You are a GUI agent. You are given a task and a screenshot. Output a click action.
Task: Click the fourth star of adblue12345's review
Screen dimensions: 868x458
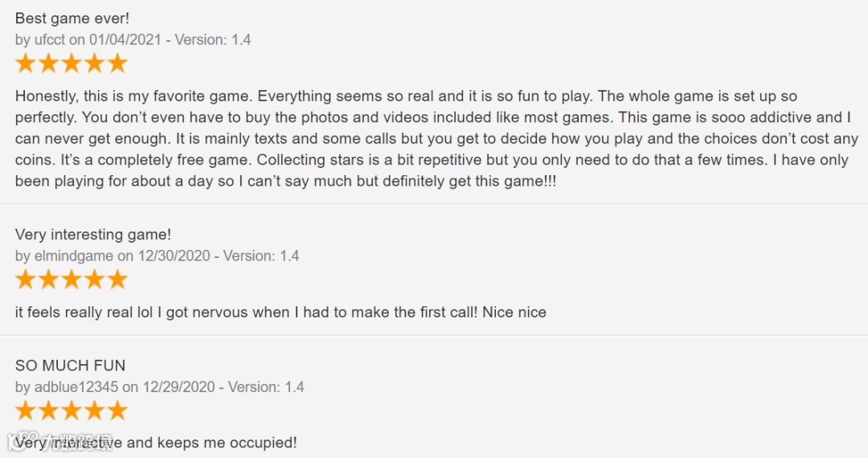pyautogui.click(x=95, y=411)
